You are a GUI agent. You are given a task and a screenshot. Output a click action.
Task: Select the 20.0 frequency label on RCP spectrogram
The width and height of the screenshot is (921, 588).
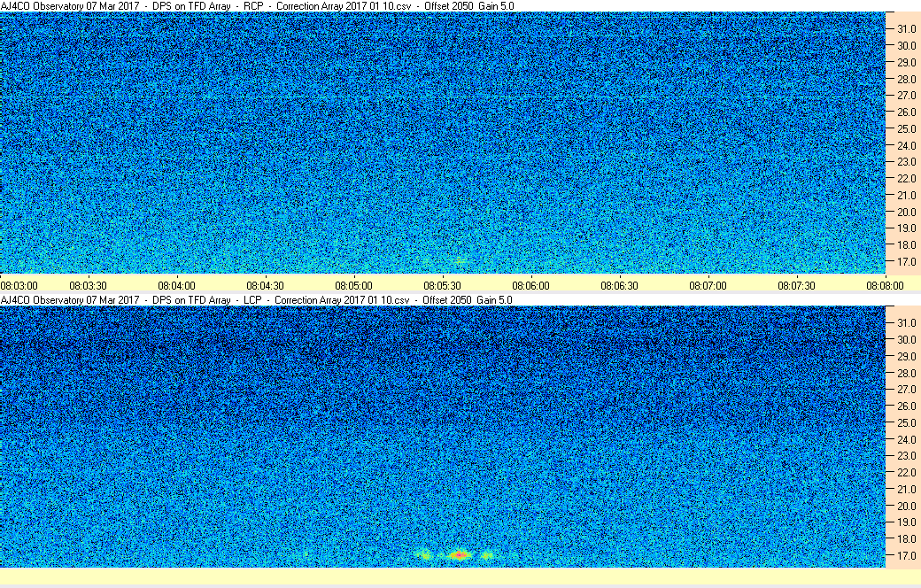pyautogui.click(x=906, y=212)
